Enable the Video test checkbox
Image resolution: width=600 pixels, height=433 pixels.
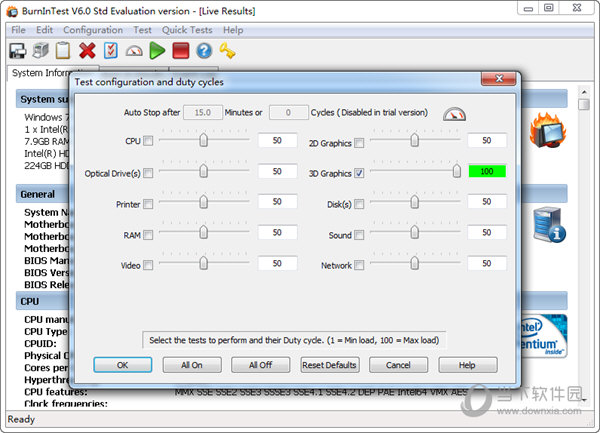148,265
